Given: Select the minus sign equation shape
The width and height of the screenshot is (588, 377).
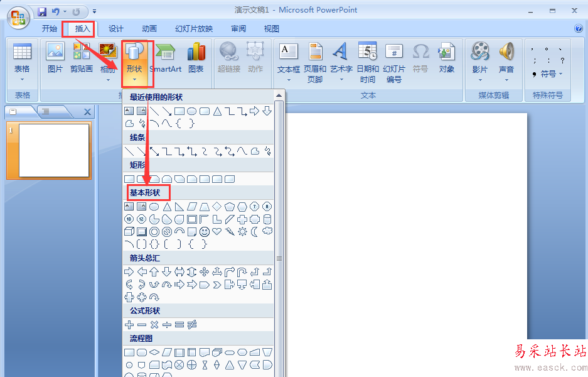Looking at the screenshot, I should (x=142, y=325).
